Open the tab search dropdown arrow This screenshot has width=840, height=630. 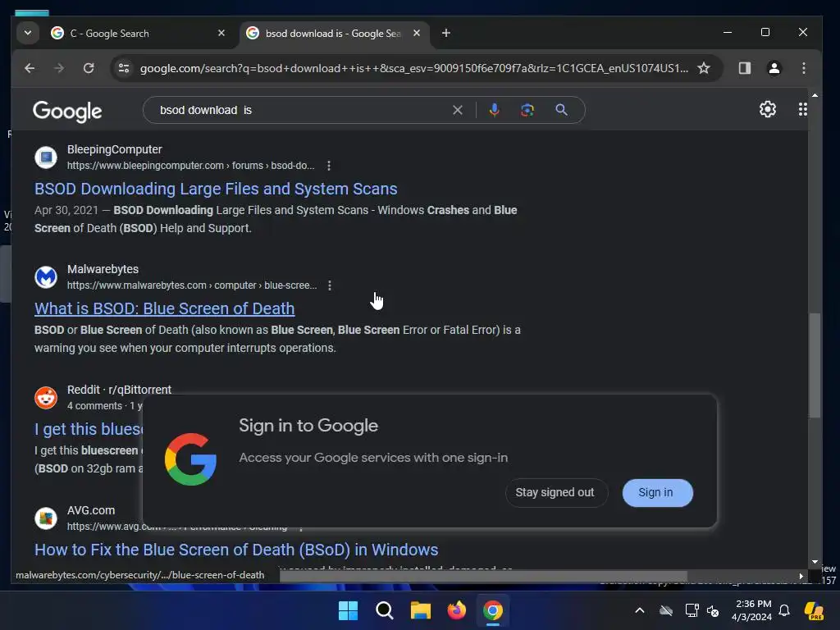coord(27,33)
